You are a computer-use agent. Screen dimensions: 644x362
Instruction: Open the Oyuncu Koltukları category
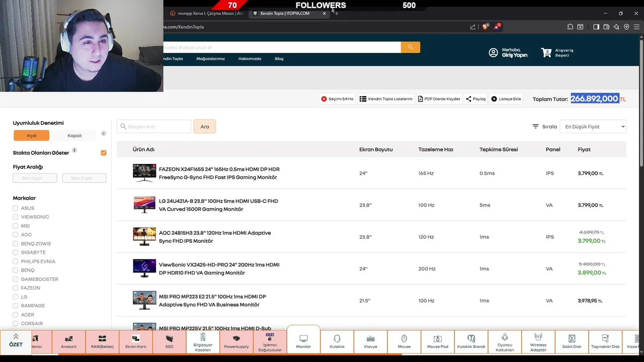tap(505, 342)
